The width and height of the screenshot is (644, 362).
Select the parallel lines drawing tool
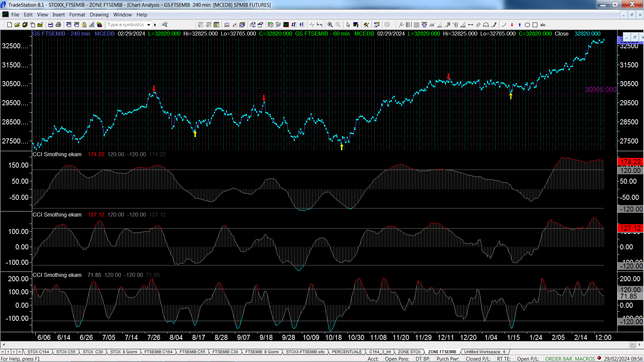click(x=478, y=24)
